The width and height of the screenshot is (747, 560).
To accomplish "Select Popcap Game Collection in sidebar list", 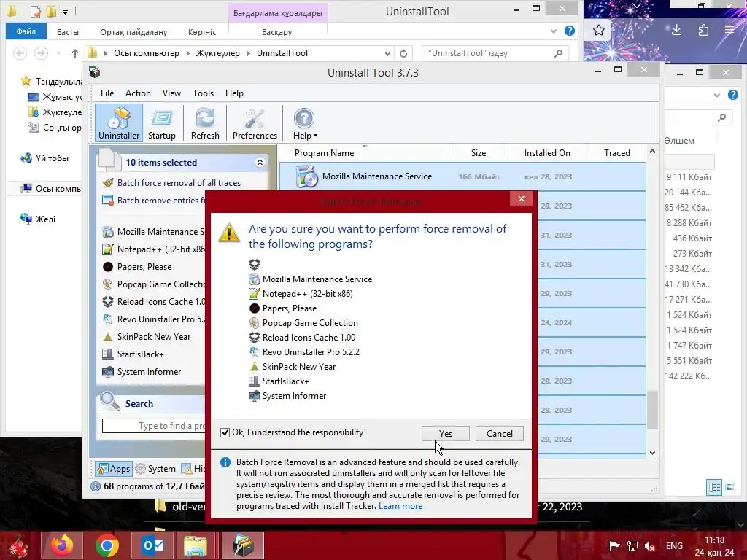I will click(160, 284).
